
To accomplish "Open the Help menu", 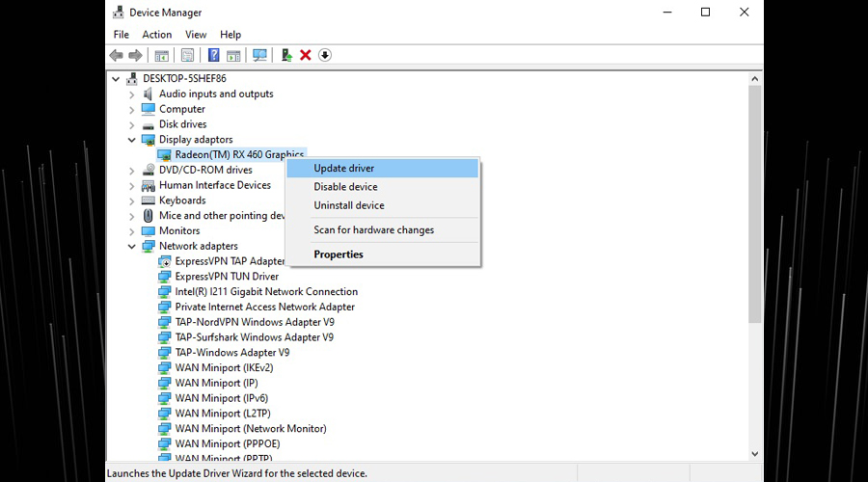I will click(x=231, y=35).
